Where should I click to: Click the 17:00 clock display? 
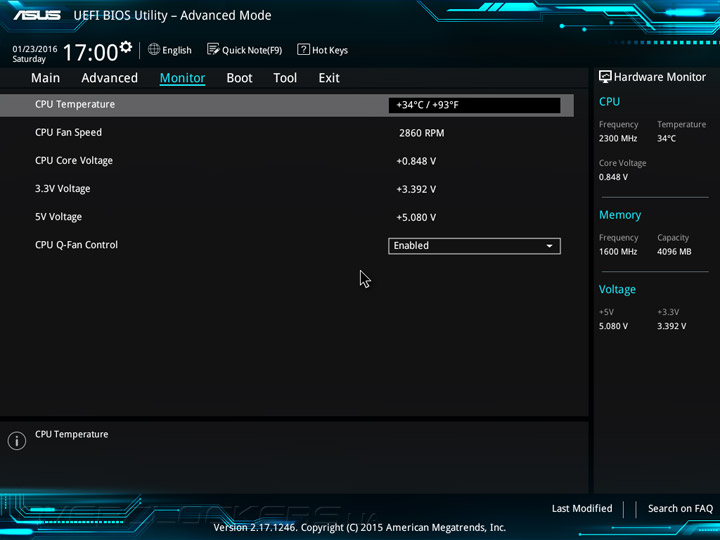tap(90, 52)
